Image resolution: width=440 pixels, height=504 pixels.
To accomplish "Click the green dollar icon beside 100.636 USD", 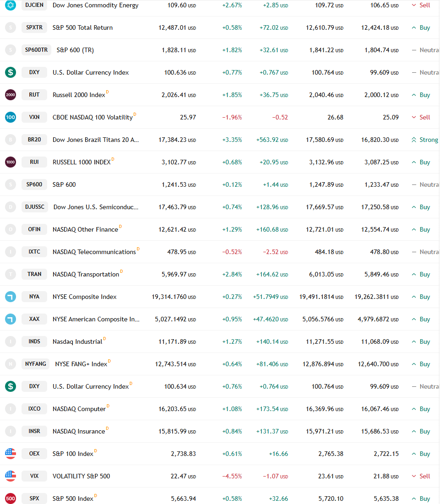I will (11, 72).
